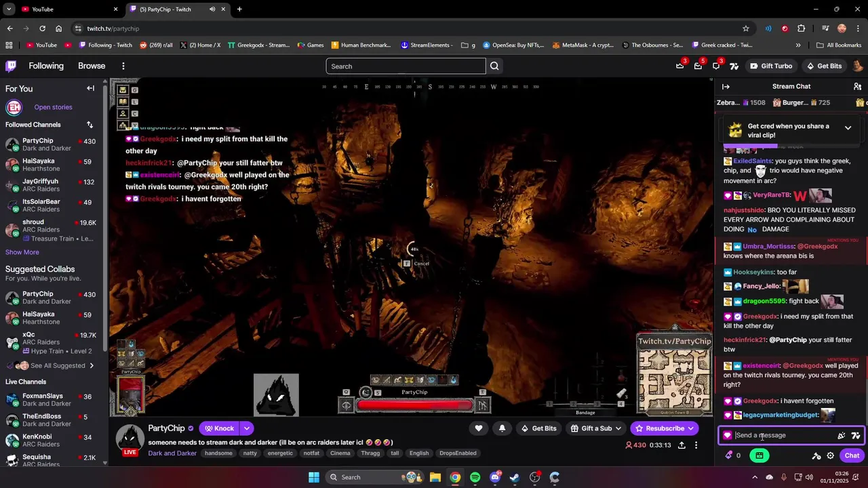
Task: Mute the Twitch tab audio icon
Action: (212, 9)
